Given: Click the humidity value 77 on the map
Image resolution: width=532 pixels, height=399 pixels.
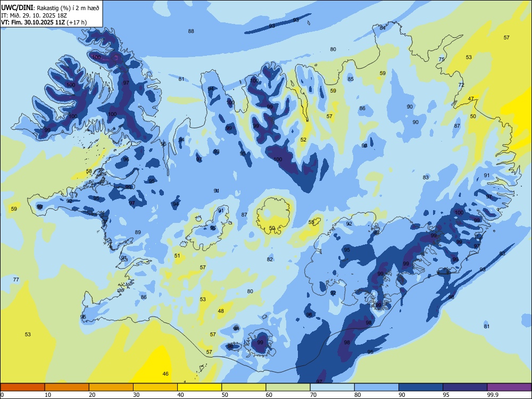Looking at the screenshot, I should (x=16, y=280).
